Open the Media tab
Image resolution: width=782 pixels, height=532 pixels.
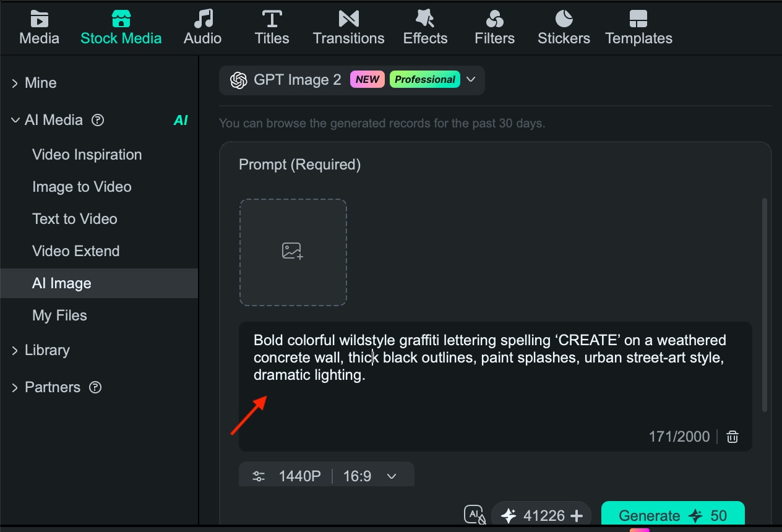tap(39, 28)
